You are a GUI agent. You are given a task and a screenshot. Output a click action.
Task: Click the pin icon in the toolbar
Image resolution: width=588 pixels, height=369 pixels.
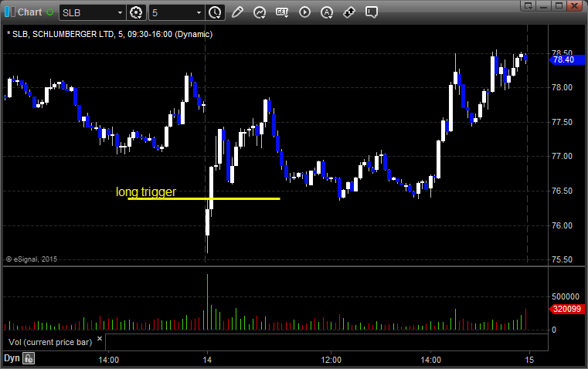click(x=349, y=12)
